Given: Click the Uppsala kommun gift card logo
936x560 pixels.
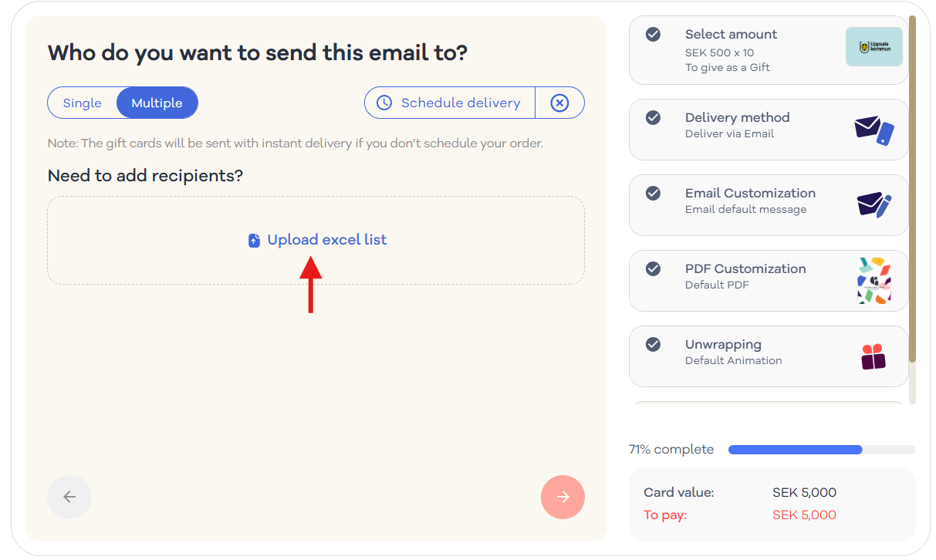Looking at the screenshot, I should point(874,47).
